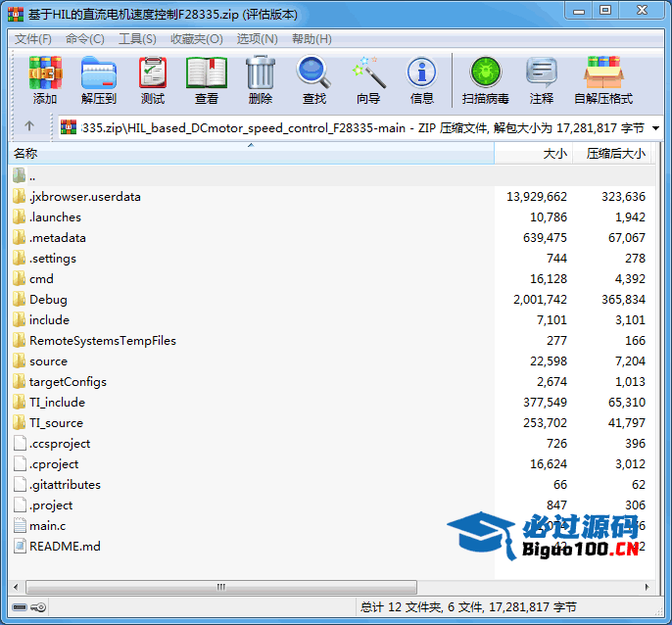Select the .cproject file name
Screen dimensions: 672x625
54,464
